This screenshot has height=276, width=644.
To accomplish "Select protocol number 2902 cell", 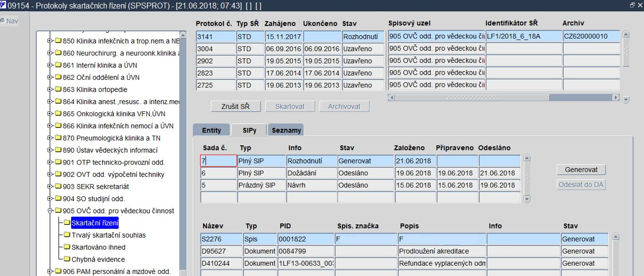I will coord(216,61).
